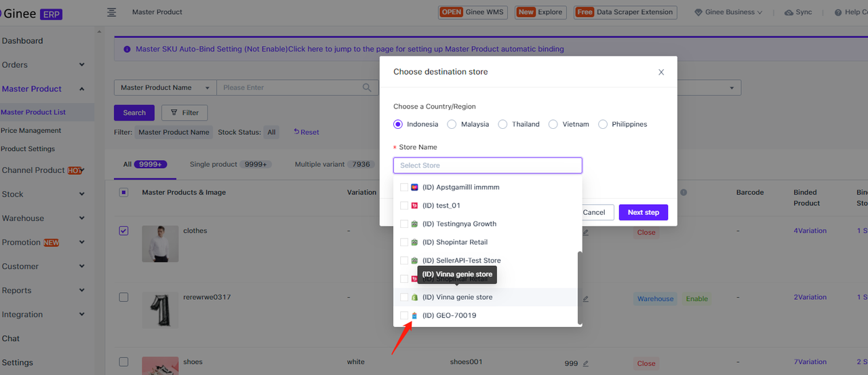Click the edit pencil in rerewrwe0317 row
868x375 pixels.
pos(585,298)
